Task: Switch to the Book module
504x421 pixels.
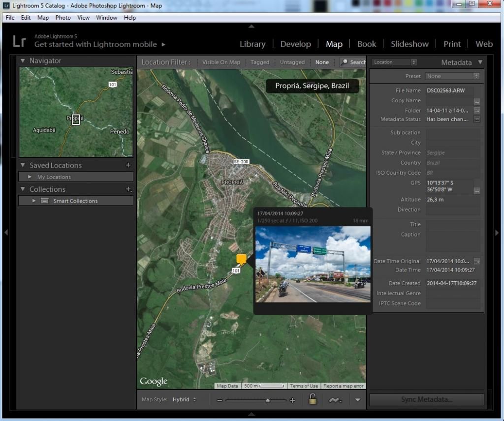Action: tap(367, 44)
